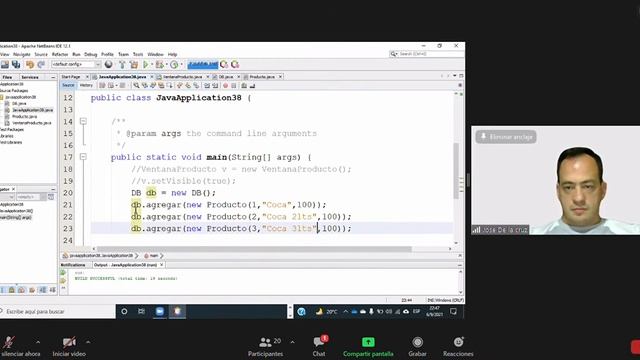
Task: Click the editor horizontal scrollbar
Action: click(254, 249)
